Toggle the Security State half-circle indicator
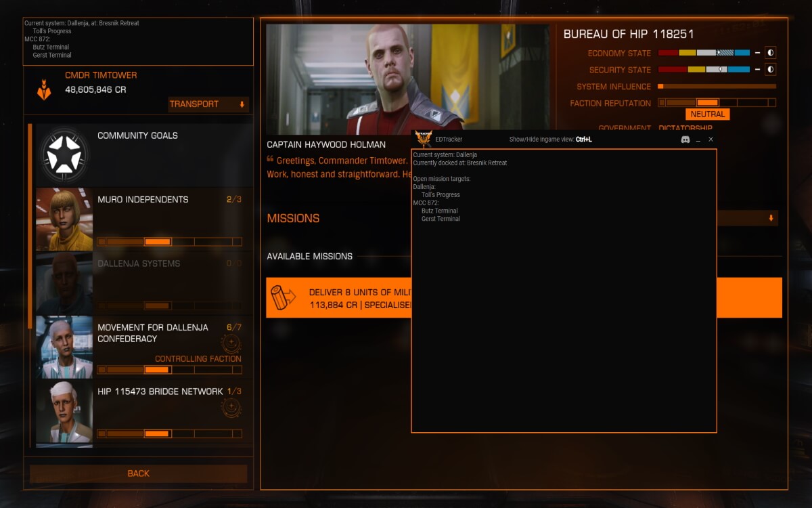This screenshot has width=812, height=508. pos(771,69)
